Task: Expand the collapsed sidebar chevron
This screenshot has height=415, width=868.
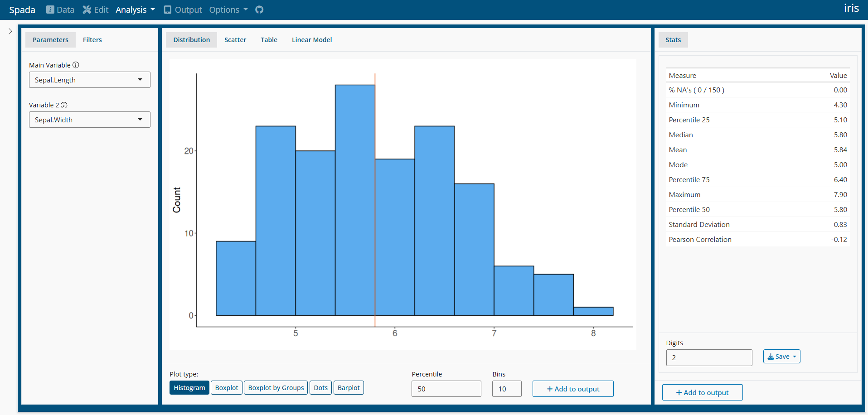Action: tap(10, 31)
